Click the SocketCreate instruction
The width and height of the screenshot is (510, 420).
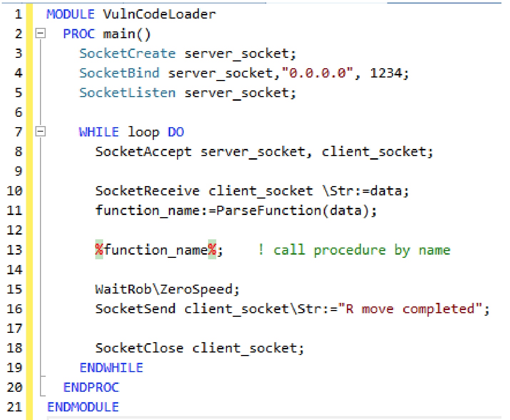coord(127,53)
